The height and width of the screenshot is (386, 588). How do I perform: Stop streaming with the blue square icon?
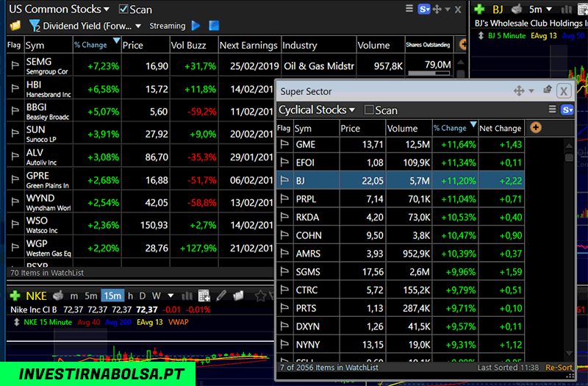214,26
